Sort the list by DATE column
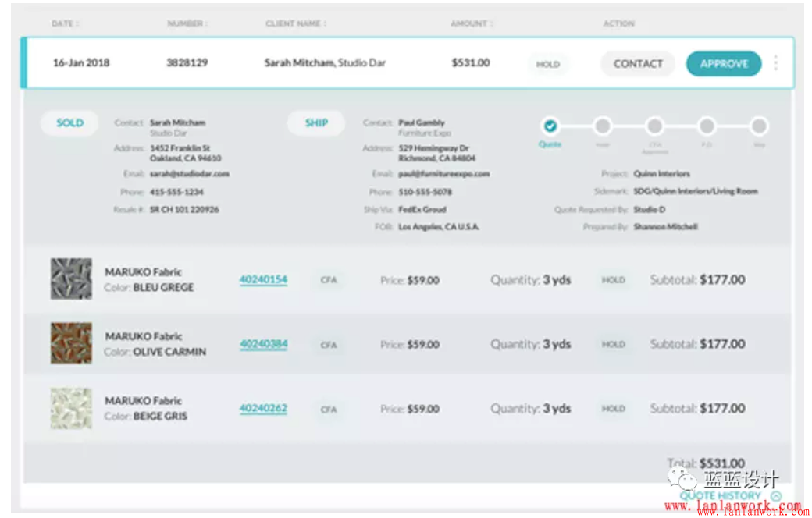The width and height of the screenshot is (812, 518). 65,24
